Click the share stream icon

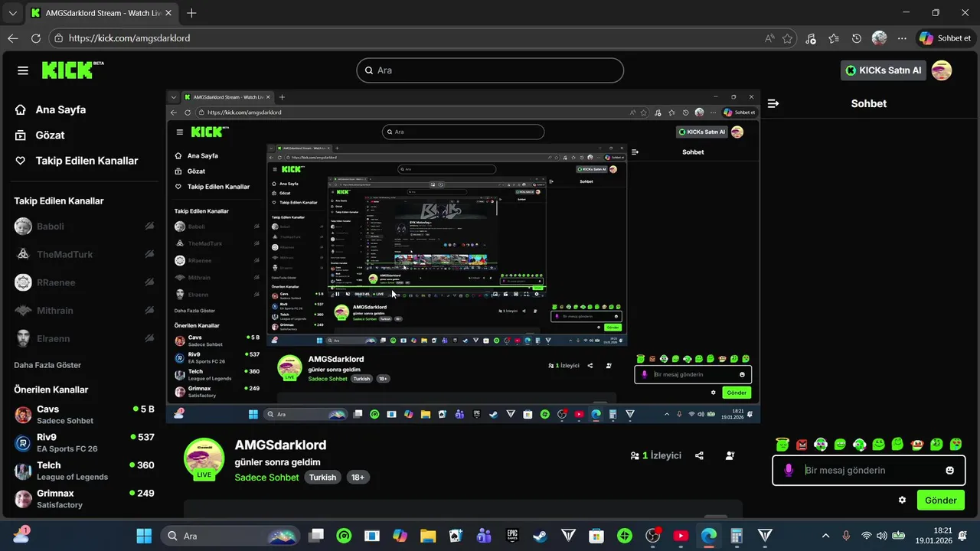pyautogui.click(x=699, y=455)
